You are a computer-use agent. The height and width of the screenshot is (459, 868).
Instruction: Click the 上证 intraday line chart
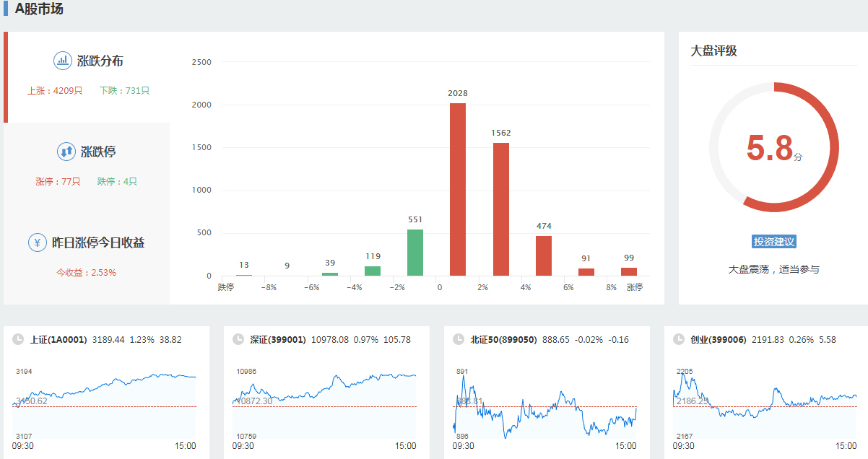tap(105, 404)
